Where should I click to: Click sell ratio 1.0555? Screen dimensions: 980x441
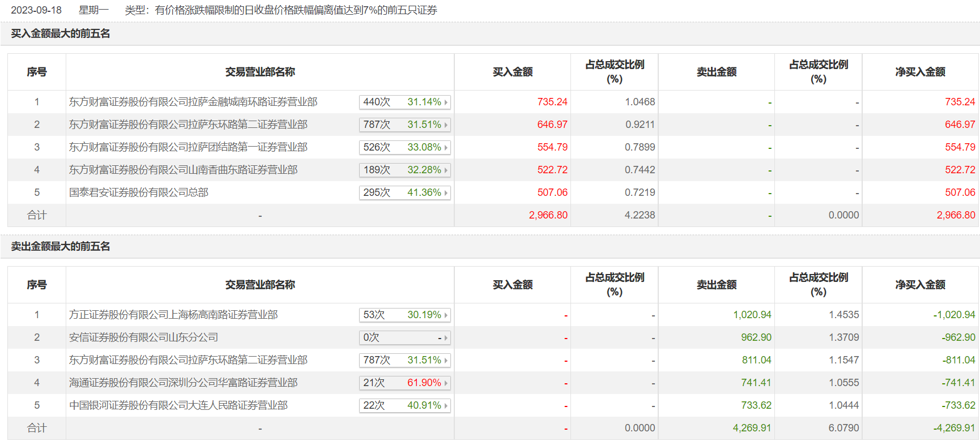pos(844,383)
